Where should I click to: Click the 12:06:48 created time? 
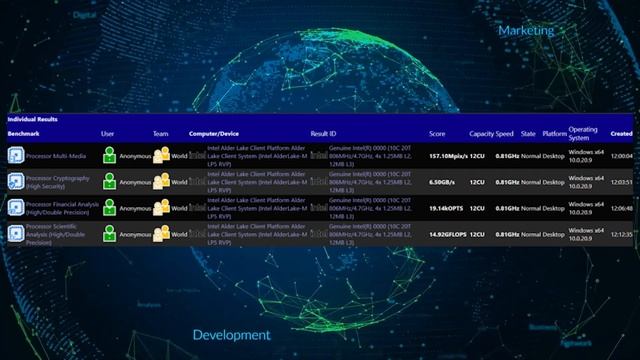[x=622, y=208]
